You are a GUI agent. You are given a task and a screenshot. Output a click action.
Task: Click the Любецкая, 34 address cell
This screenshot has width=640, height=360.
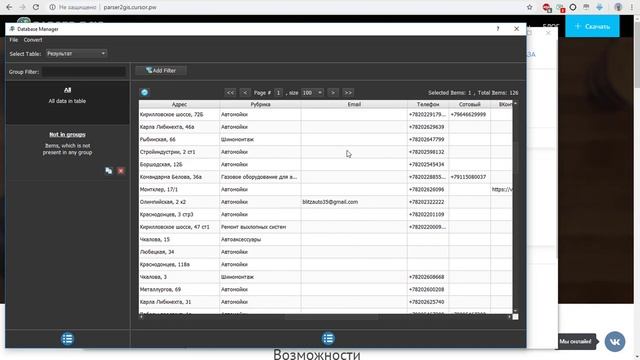click(x=179, y=252)
